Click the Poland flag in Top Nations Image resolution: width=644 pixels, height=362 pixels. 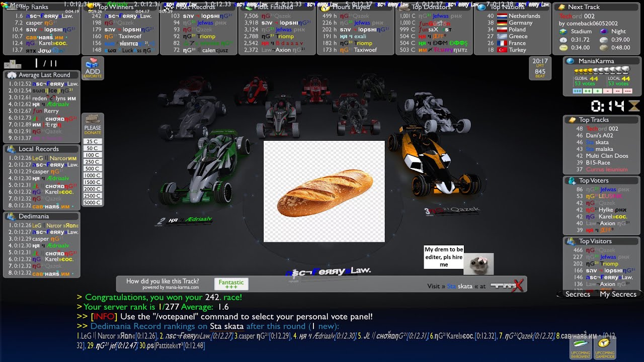(x=502, y=30)
